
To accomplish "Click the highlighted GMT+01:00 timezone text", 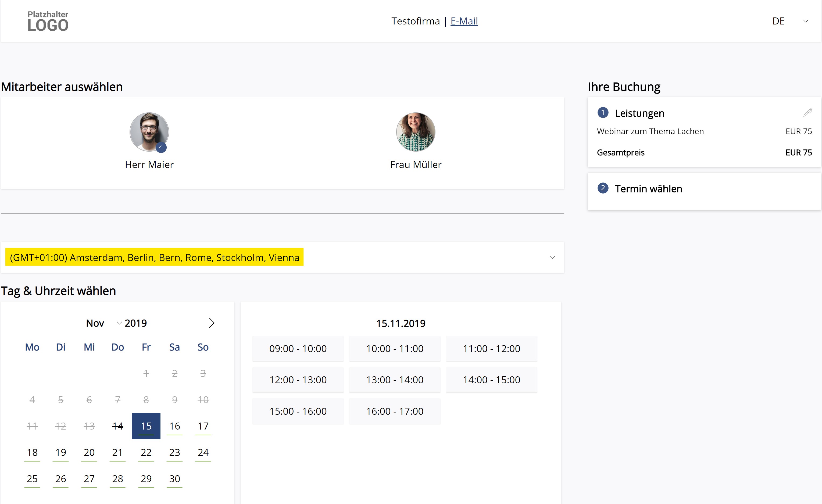I will (x=155, y=257).
